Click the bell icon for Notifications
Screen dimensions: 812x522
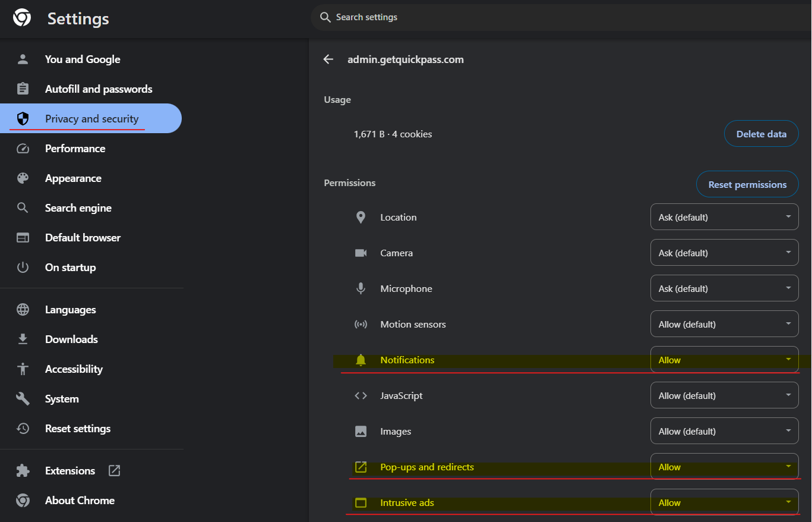pos(361,360)
